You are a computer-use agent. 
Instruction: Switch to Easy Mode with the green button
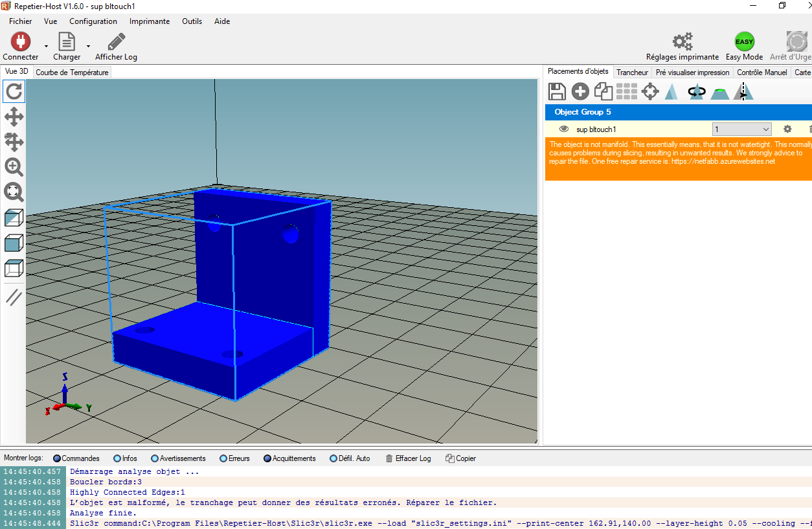[x=744, y=42]
